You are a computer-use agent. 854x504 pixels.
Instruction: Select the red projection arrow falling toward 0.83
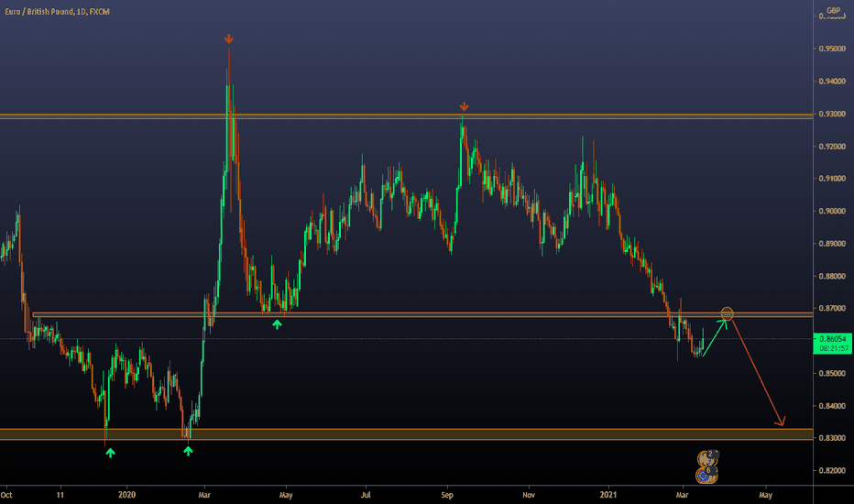[758, 373]
